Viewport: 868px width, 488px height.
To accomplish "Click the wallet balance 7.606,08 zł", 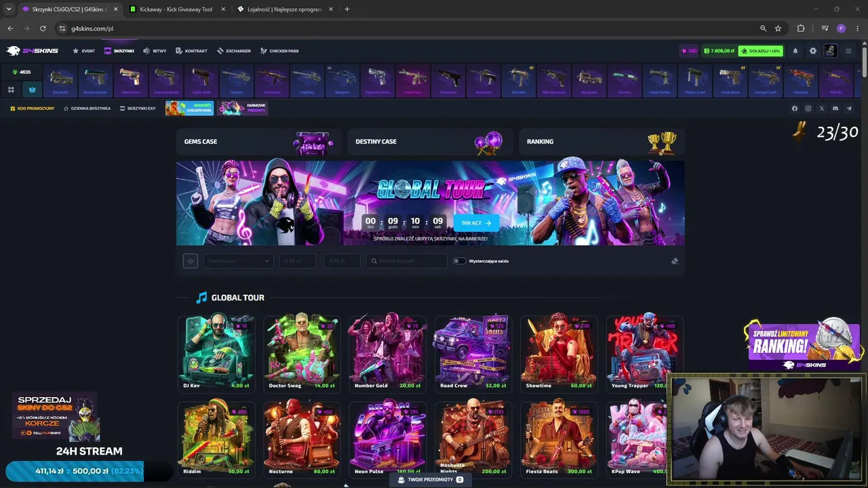I will click(719, 51).
